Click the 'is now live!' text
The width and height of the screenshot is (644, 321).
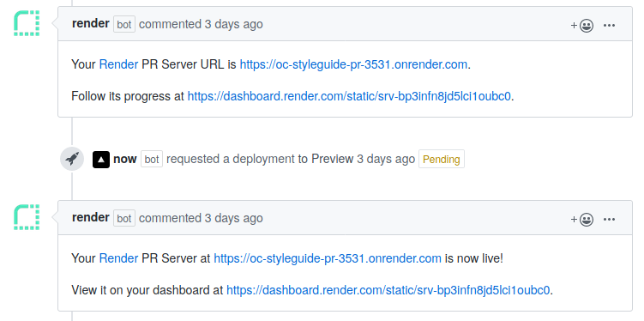474,258
